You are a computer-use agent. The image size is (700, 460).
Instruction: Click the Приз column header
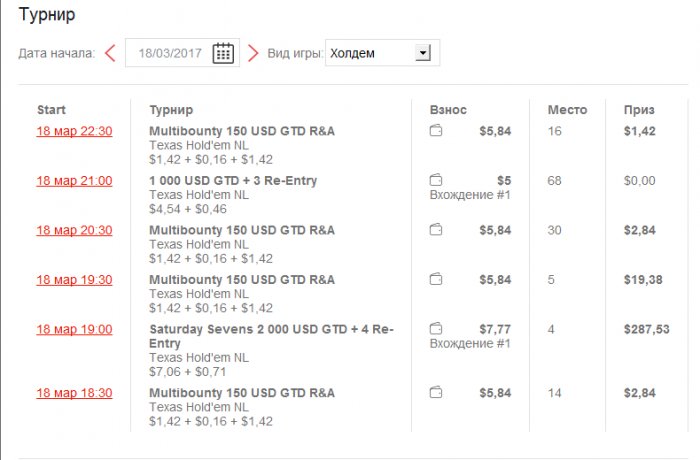tap(639, 110)
